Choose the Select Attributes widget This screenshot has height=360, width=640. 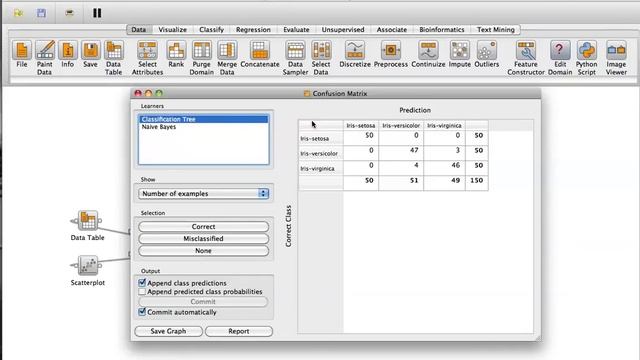coord(147,50)
